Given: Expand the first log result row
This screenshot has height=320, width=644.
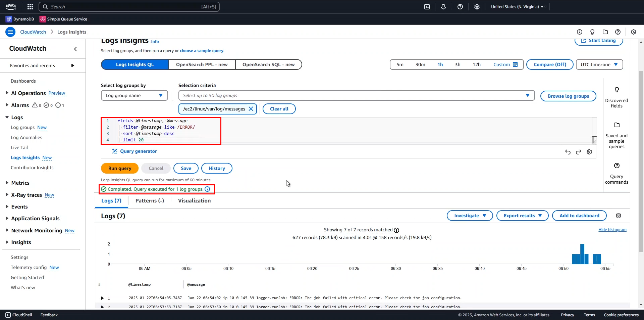Looking at the screenshot, I should (102, 298).
